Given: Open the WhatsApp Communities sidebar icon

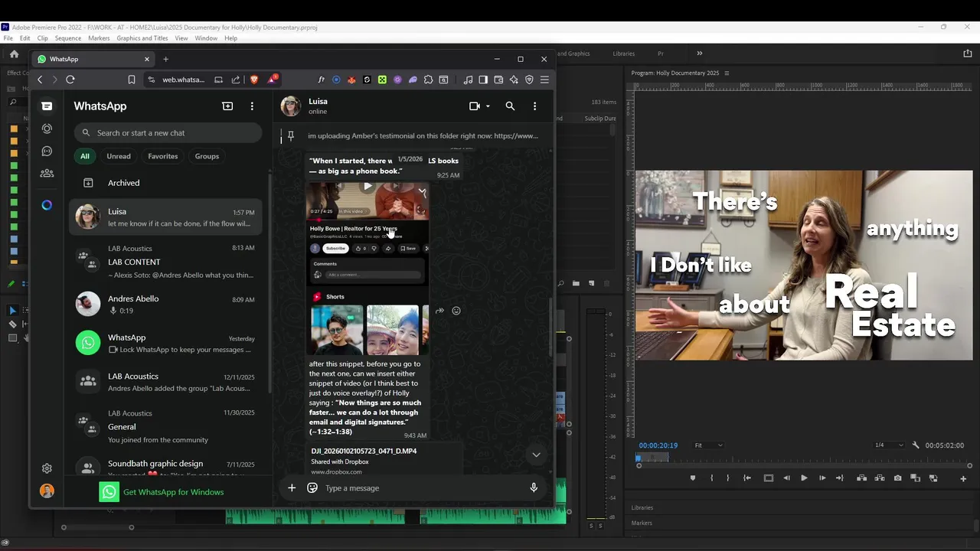Looking at the screenshot, I should (x=47, y=174).
